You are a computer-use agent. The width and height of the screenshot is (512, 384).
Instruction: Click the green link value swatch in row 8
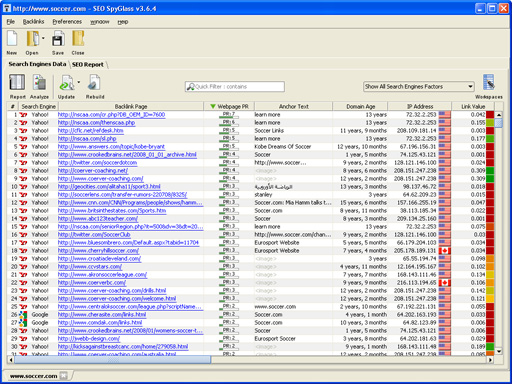click(x=490, y=171)
